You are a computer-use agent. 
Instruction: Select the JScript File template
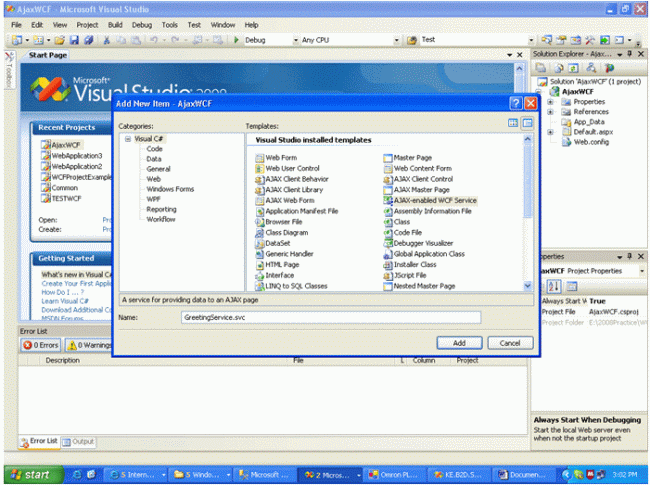[x=405, y=275]
